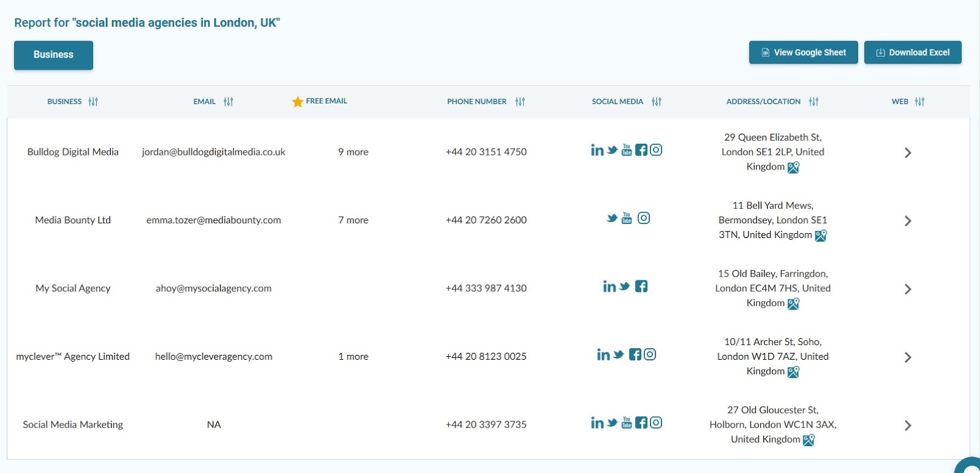Open myclever Agency Limited Facebook icon
The width and height of the screenshot is (980, 473).
point(635,354)
